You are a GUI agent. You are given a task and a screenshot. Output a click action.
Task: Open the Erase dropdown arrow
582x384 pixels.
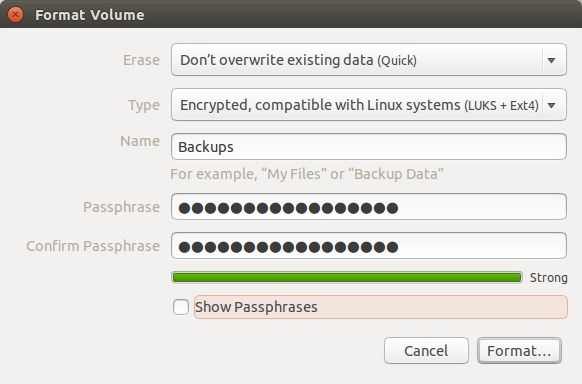click(x=552, y=60)
